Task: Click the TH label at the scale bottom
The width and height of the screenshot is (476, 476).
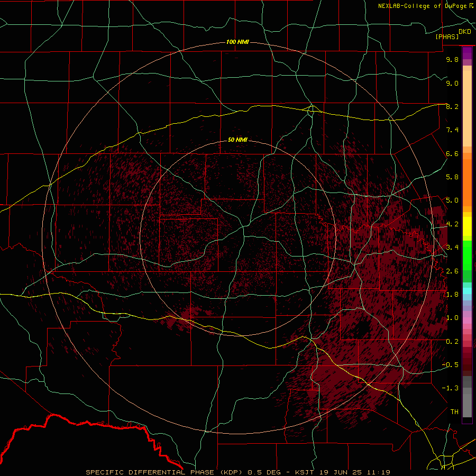Action: pos(454,412)
